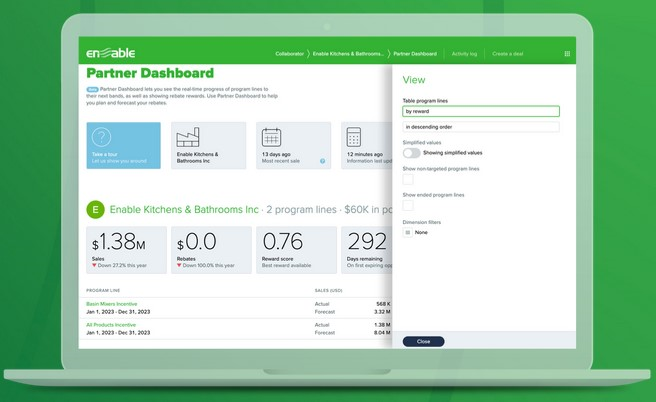Toggle the Showing simplified values switch

(x=412, y=153)
